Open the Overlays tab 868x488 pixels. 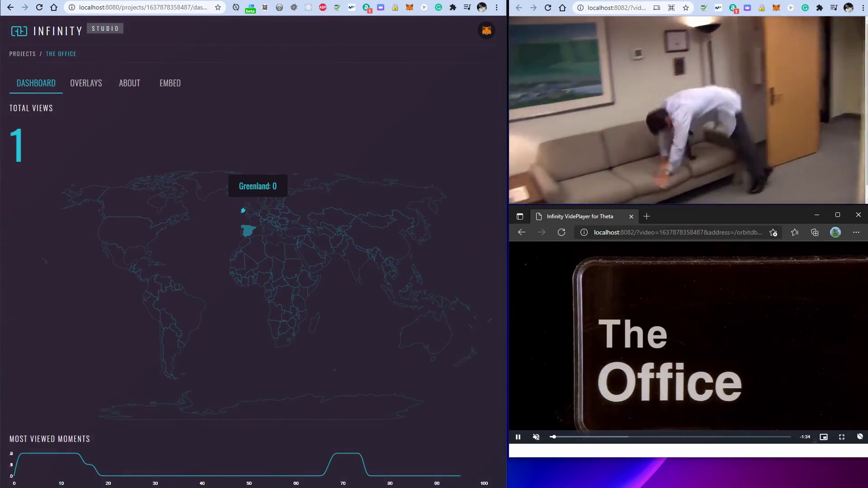pyautogui.click(x=86, y=83)
